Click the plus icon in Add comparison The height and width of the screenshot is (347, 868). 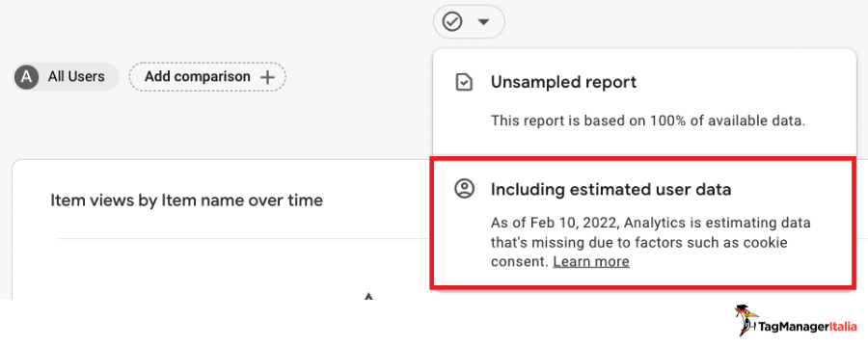click(267, 77)
